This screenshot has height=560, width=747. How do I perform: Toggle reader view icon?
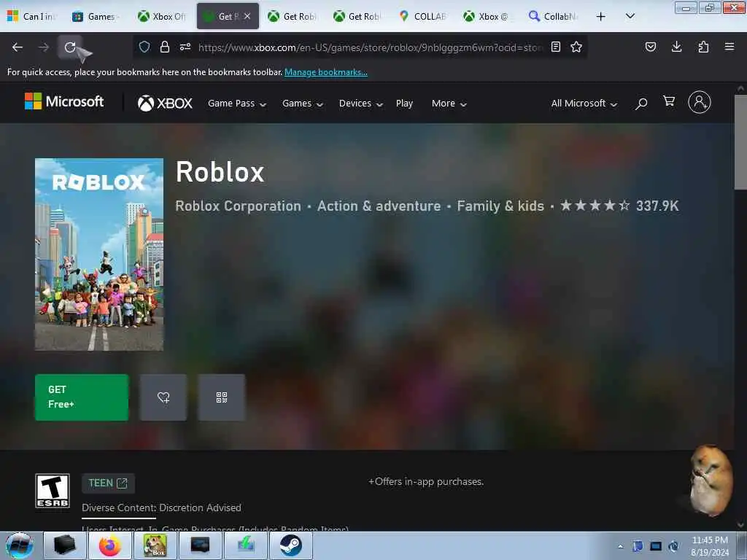click(555, 47)
